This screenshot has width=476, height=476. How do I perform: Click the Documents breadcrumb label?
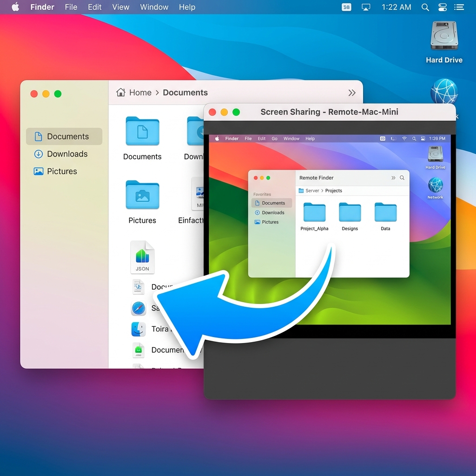(x=185, y=93)
